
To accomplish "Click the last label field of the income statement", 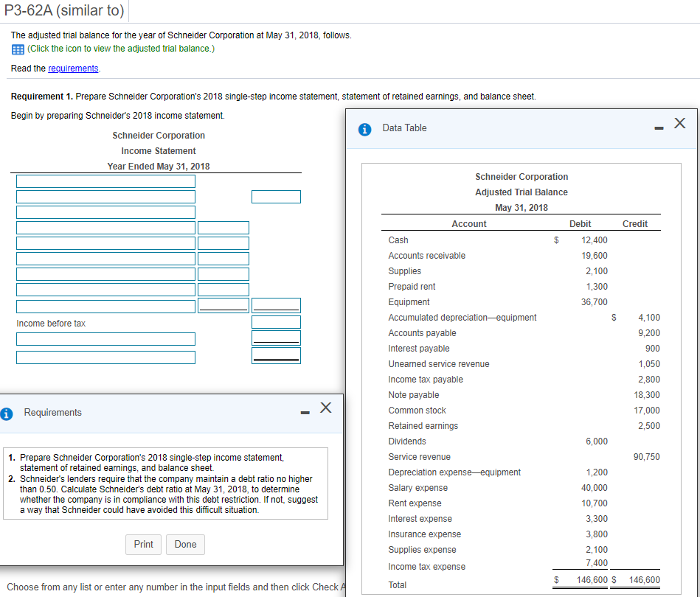I will point(105,357).
